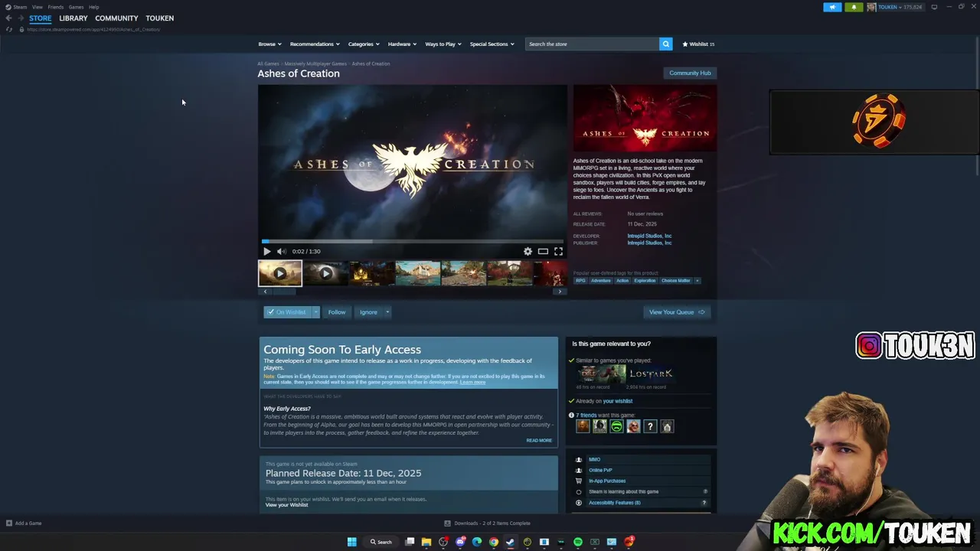
Task: Focus the Search the store field
Action: (x=592, y=44)
